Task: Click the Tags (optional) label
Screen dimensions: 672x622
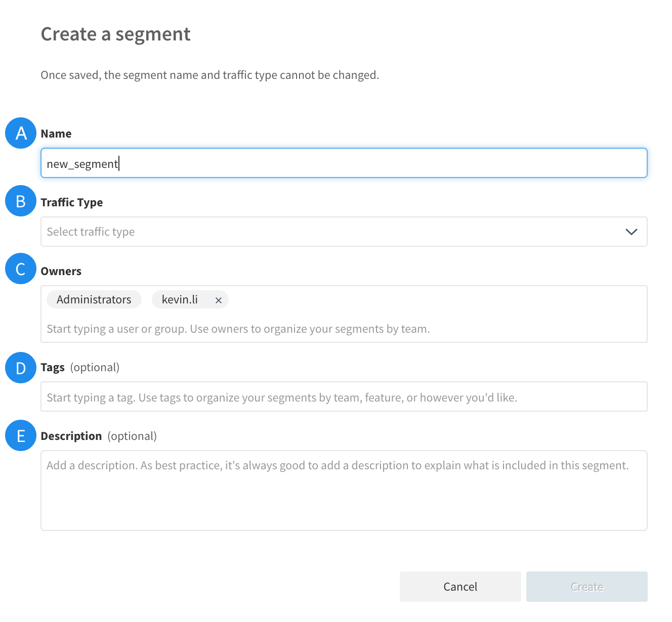Action: click(x=80, y=367)
